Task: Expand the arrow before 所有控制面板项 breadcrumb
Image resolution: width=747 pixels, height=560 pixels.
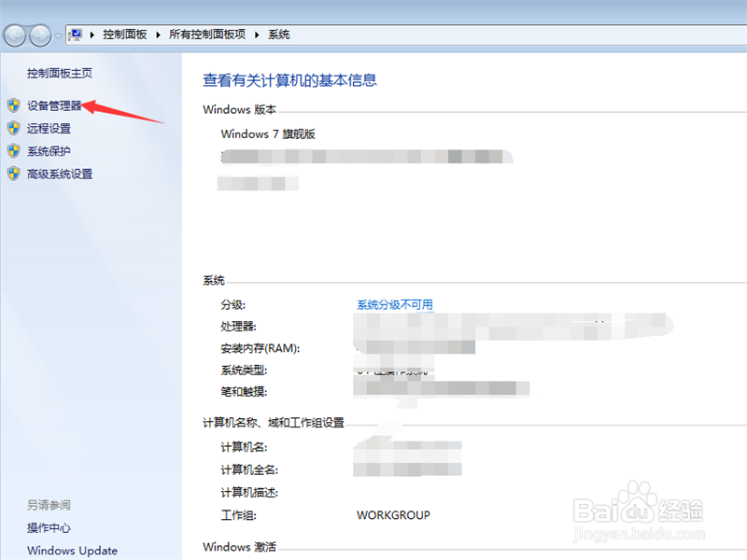Action: 158,35
